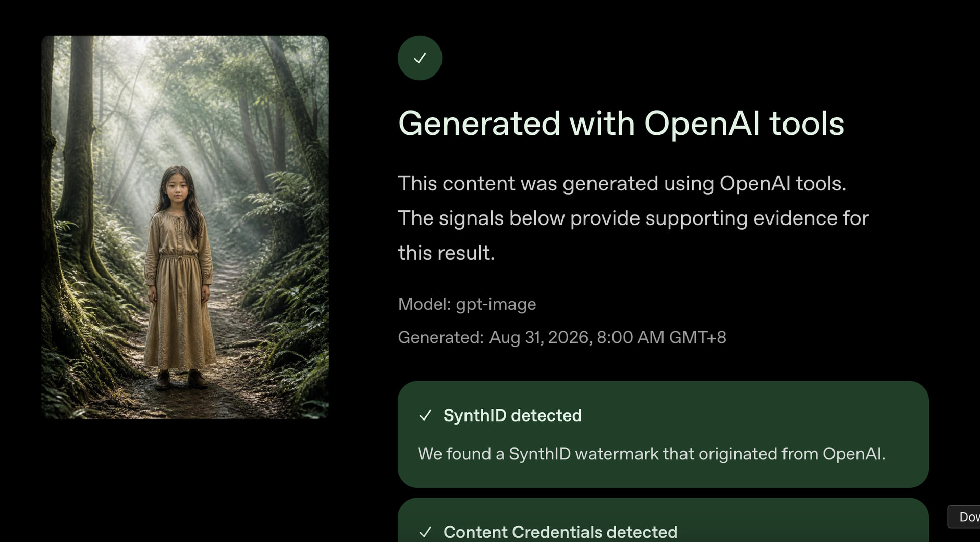Click the checkmark icon beside SynthID detected
980x542 pixels.
(425, 415)
